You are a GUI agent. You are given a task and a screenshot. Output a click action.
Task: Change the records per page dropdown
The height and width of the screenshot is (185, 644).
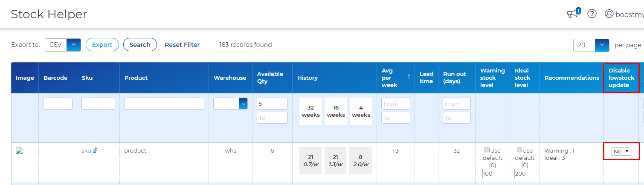[x=602, y=45]
